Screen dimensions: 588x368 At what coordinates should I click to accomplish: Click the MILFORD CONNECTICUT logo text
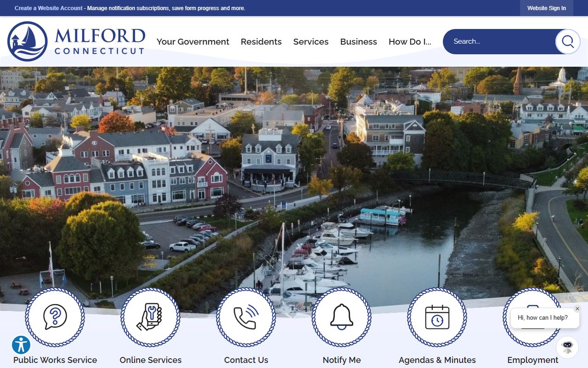coord(100,41)
